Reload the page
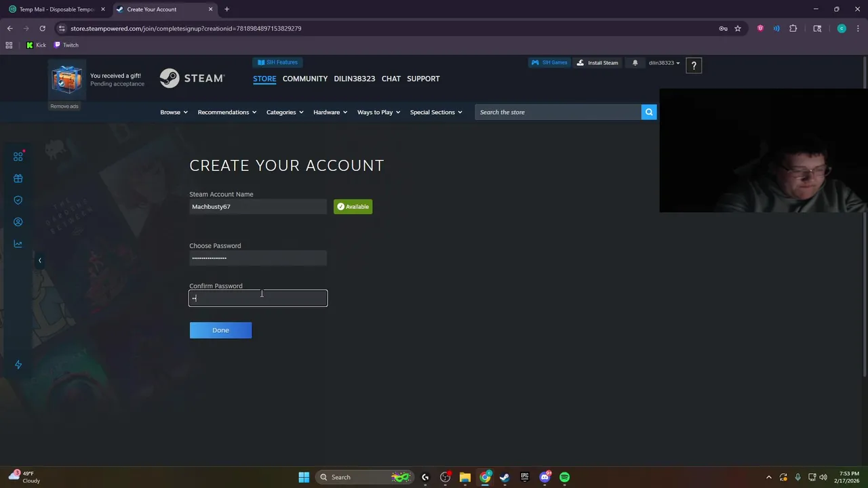This screenshot has width=868, height=488. point(42,28)
